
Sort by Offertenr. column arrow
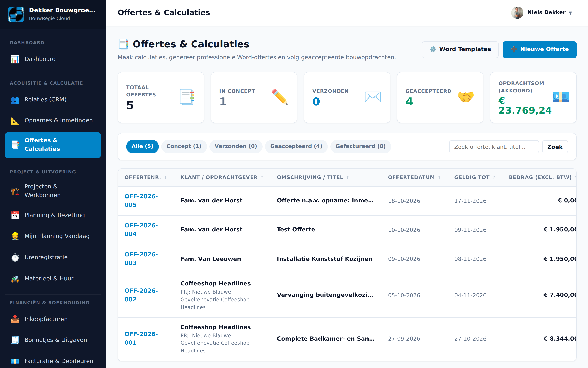165,177
